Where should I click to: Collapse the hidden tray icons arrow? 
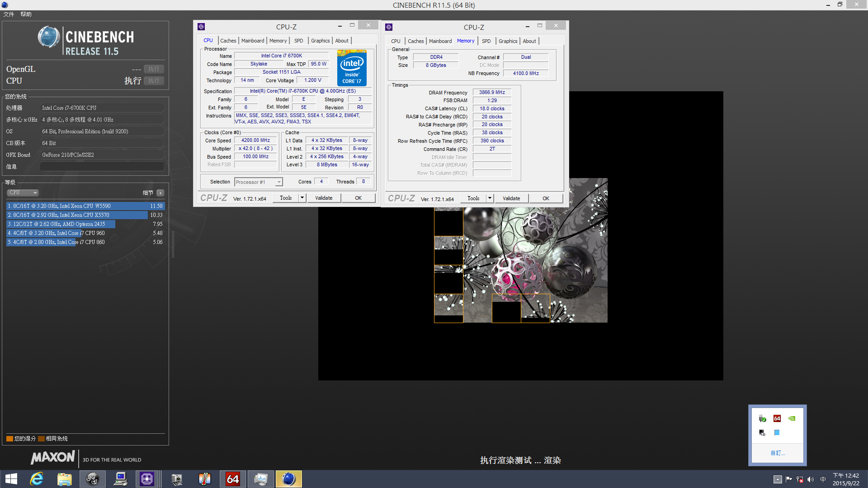[x=778, y=479]
